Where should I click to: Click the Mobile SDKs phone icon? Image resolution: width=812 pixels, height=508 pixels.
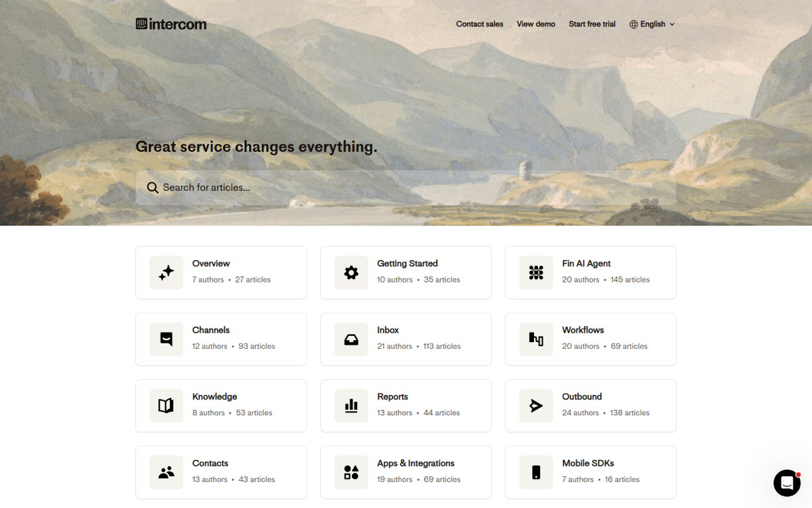(x=536, y=473)
